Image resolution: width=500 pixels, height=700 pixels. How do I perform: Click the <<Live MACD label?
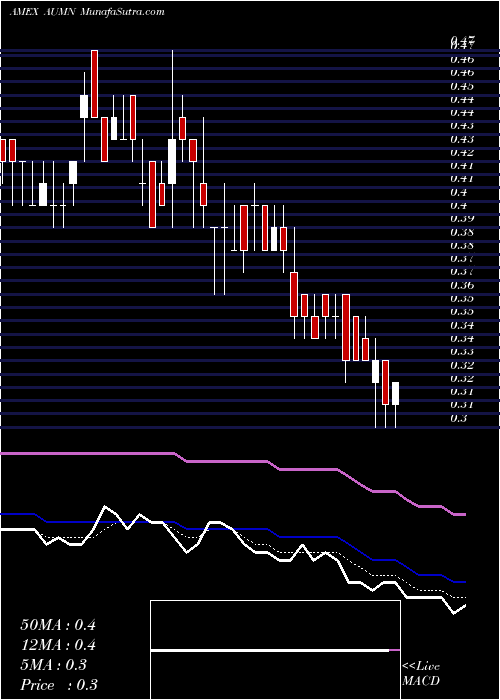tap(421, 674)
